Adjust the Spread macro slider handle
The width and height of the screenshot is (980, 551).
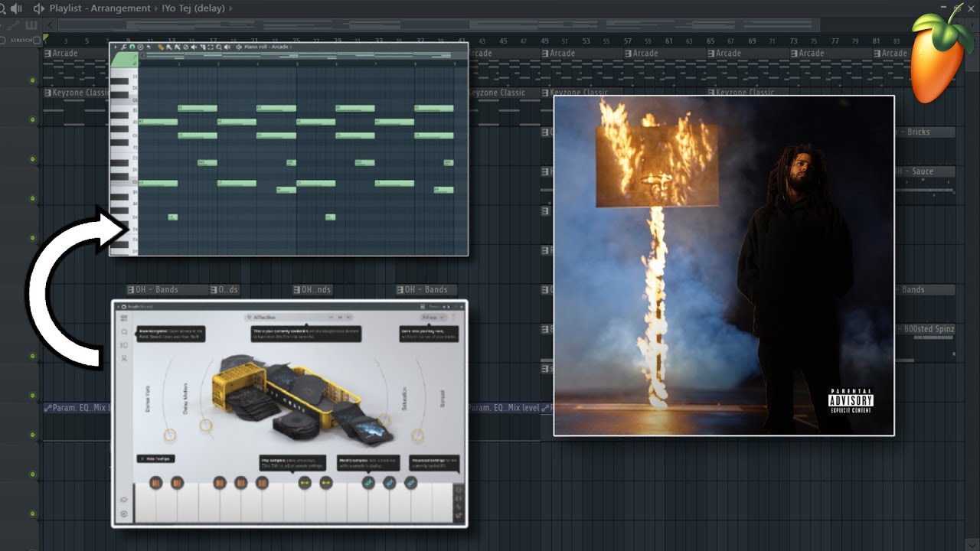point(418,435)
